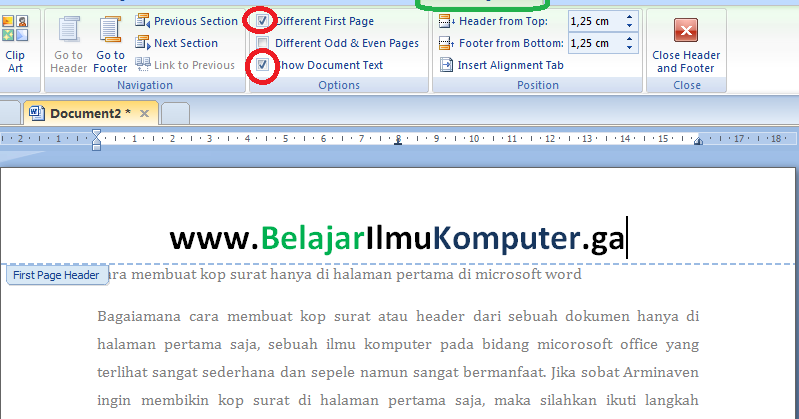Increase Footer from Bottom value
The image size is (799, 419).
pos(630,39)
